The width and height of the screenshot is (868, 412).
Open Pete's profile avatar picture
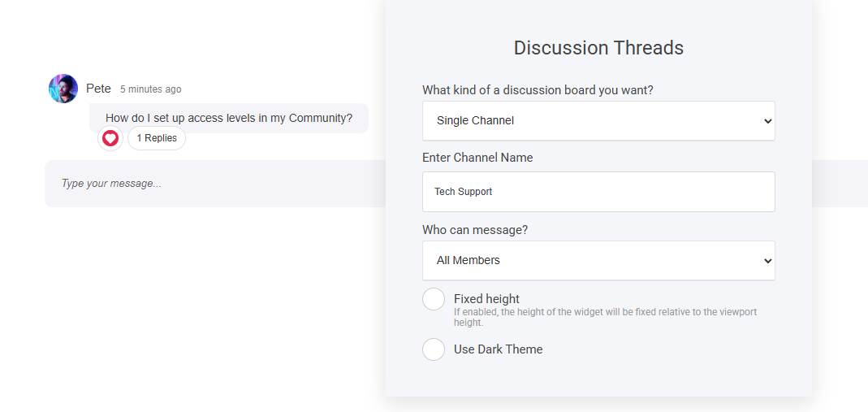pyautogui.click(x=63, y=89)
